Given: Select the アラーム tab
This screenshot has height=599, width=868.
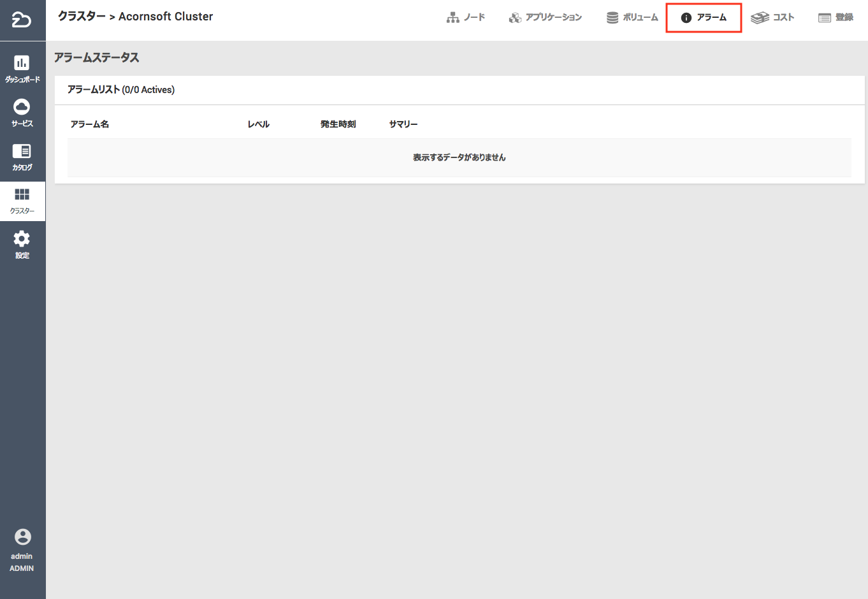Looking at the screenshot, I should 704,18.
